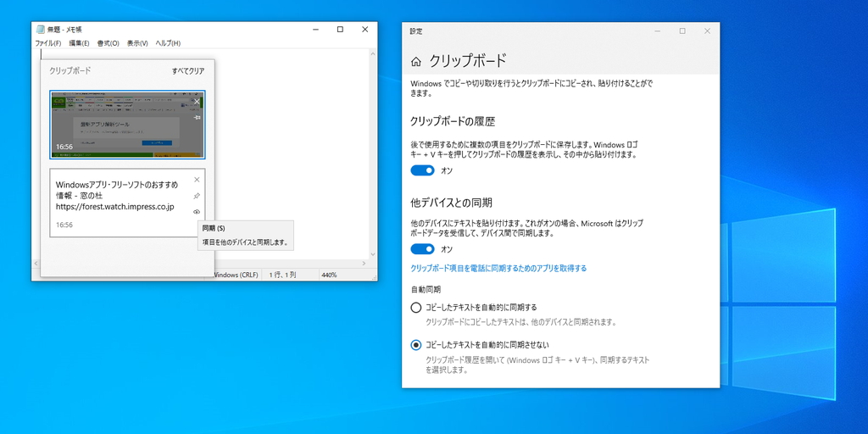Maximize the 設定 window
Screen dimensions: 868x434
[x=682, y=31]
